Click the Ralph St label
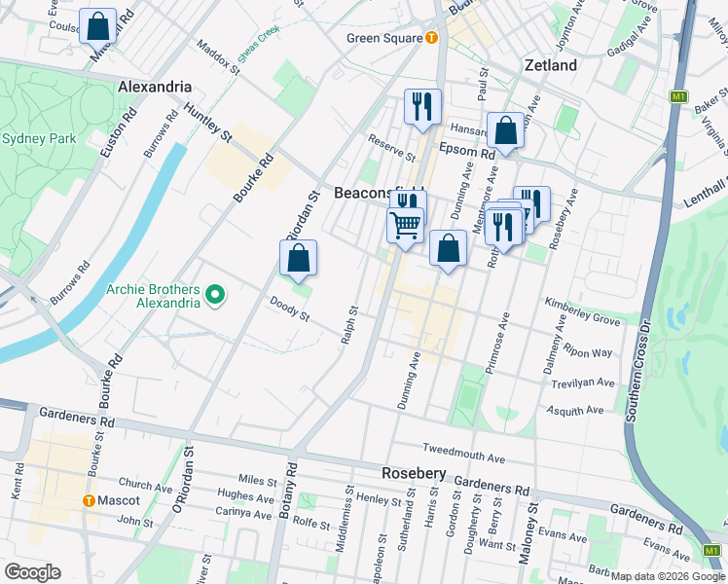Screen dimensions: 728x584 click(x=349, y=325)
